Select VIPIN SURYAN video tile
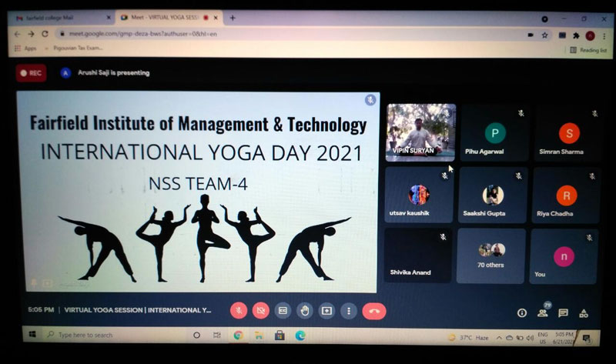Viewport: 616px width, 364px height. pos(420,132)
